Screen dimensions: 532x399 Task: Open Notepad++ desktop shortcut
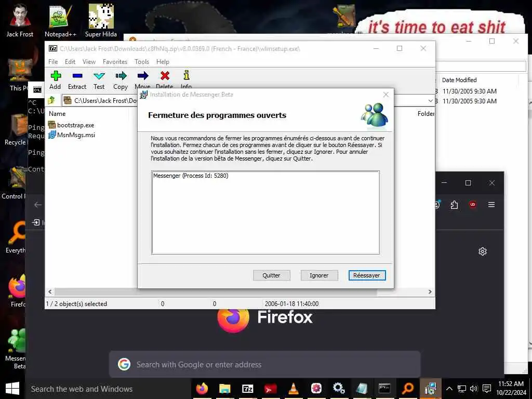60,21
